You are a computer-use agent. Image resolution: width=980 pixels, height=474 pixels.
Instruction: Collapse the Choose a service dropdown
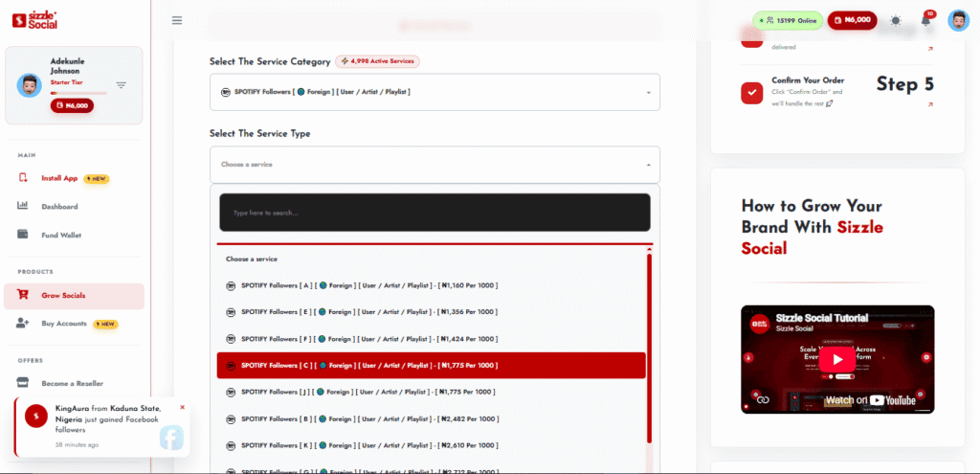[x=435, y=165]
